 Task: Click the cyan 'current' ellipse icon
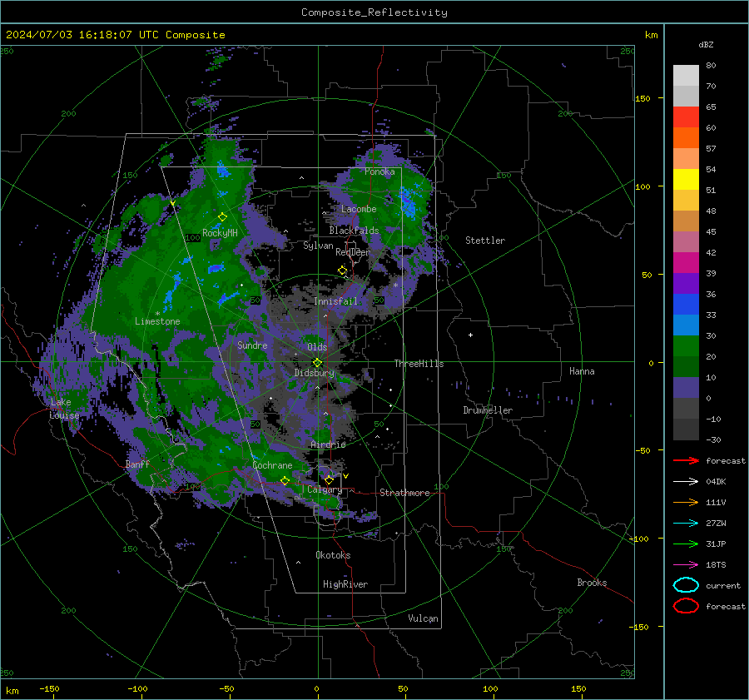pyautogui.click(x=686, y=585)
